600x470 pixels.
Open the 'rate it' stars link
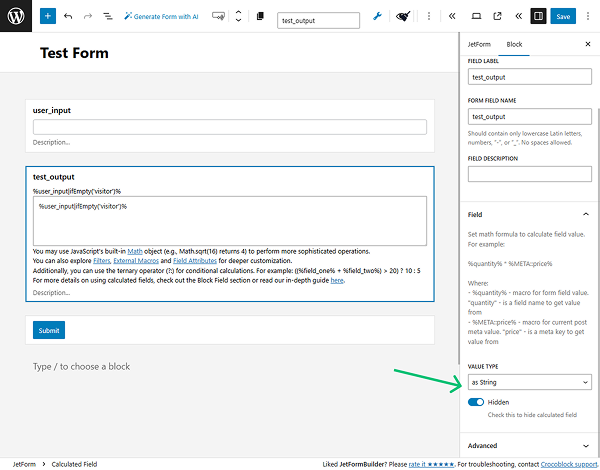(431, 464)
